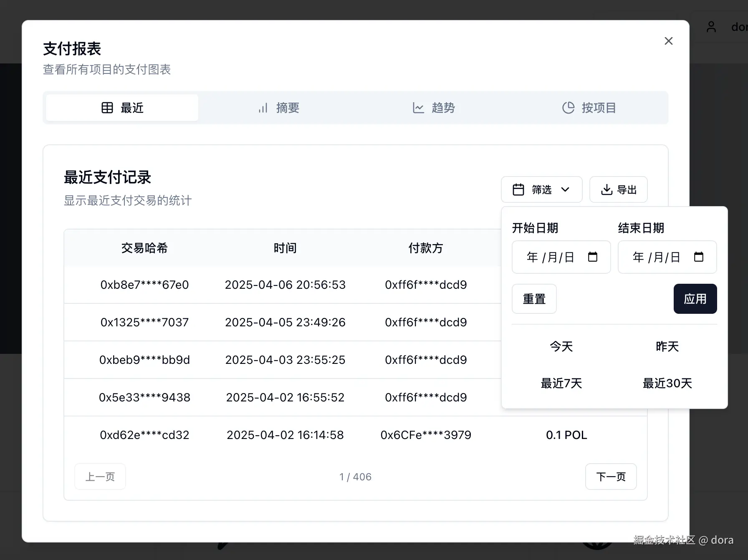Click the calendar icon on the 筛选 button
This screenshot has width=748, height=560.
click(x=519, y=189)
